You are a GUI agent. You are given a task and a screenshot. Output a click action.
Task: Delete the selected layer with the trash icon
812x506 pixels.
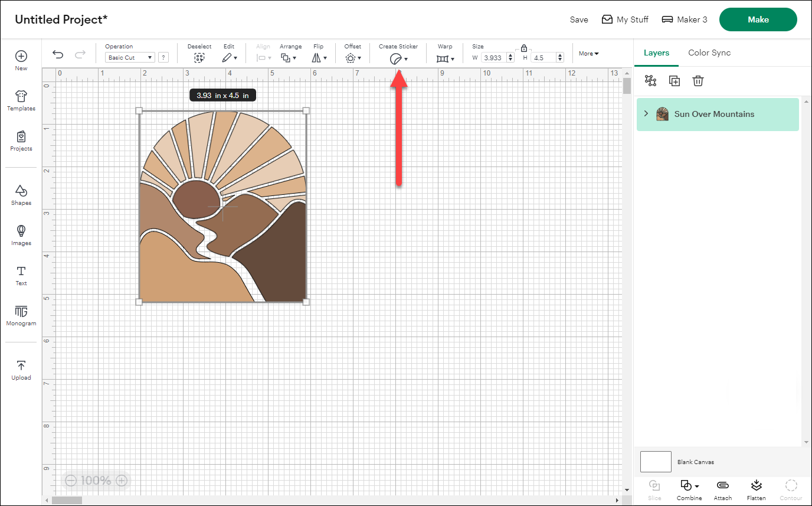click(x=698, y=81)
